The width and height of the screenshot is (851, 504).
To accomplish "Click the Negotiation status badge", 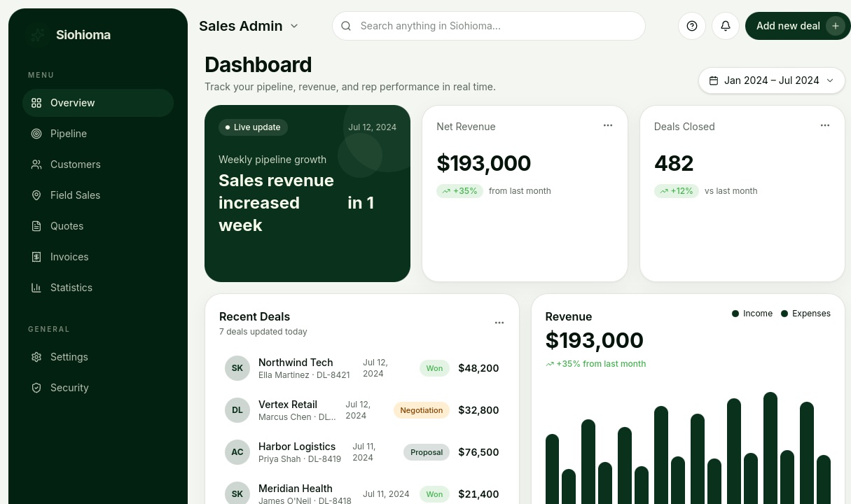I will pyautogui.click(x=421, y=410).
